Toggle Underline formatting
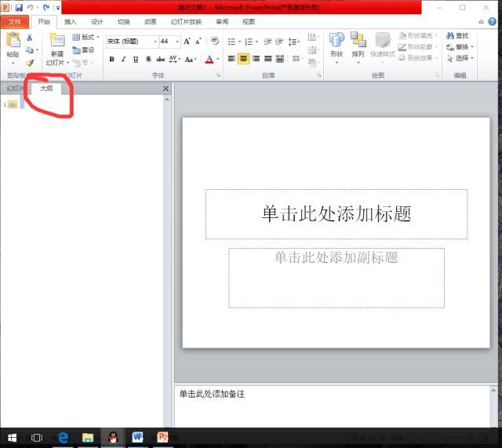502x448 pixels. [136, 60]
